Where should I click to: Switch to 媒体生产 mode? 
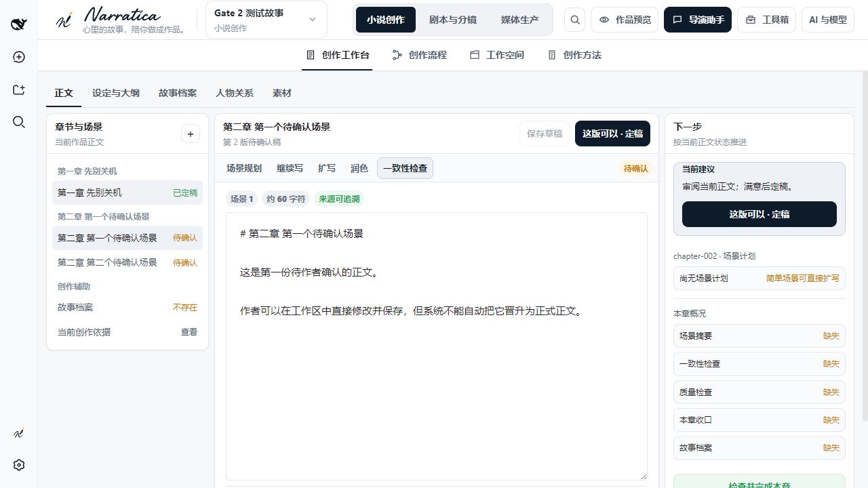(x=520, y=20)
